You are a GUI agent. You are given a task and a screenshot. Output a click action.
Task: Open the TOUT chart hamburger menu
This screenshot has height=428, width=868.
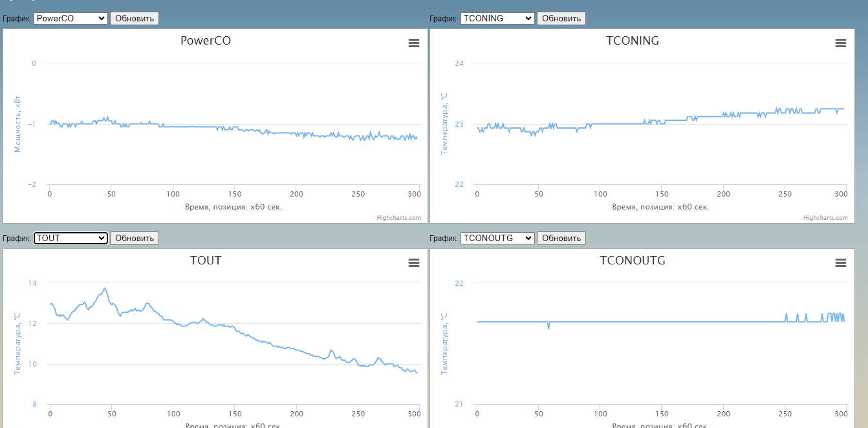pyautogui.click(x=414, y=263)
